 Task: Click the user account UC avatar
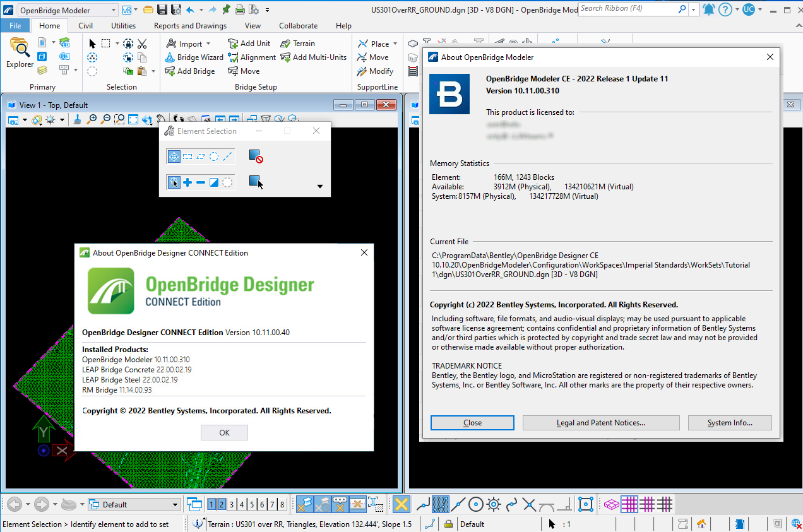click(749, 9)
